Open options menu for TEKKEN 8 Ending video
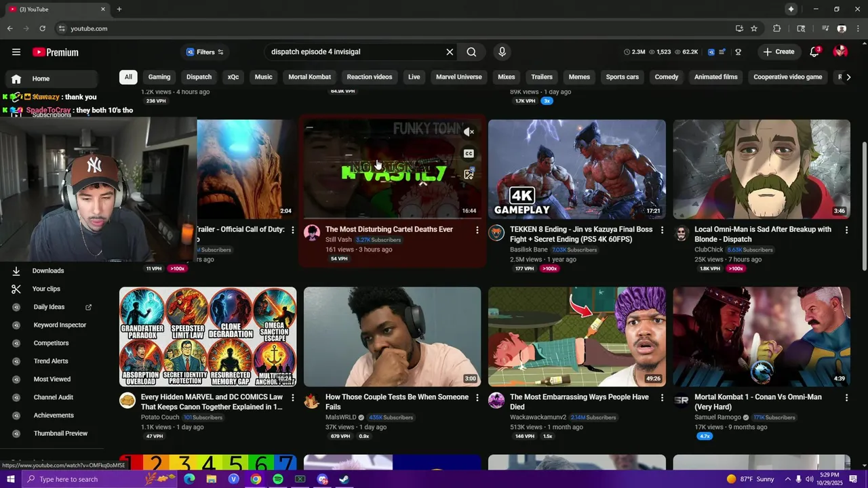The width and height of the screenshot is (868, 488). [x=662, y=230]
